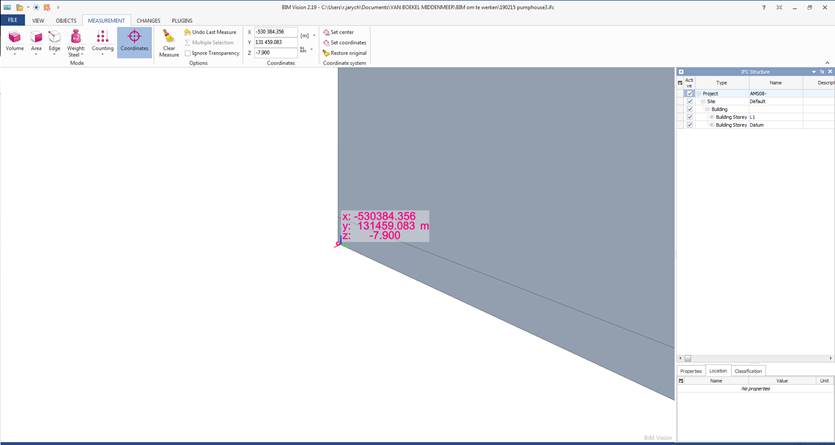Toggle Active checkbox for Building Storey Datum

(690, 125)
